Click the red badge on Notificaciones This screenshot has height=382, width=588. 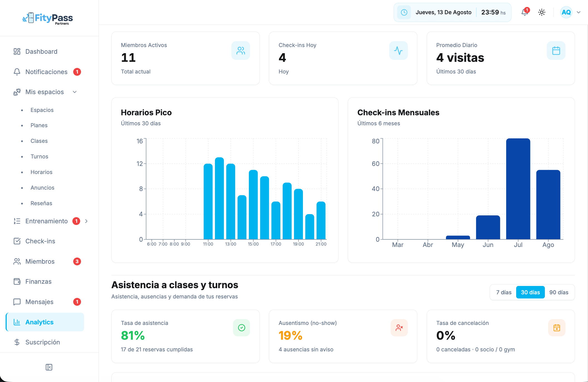click(77, 72)
